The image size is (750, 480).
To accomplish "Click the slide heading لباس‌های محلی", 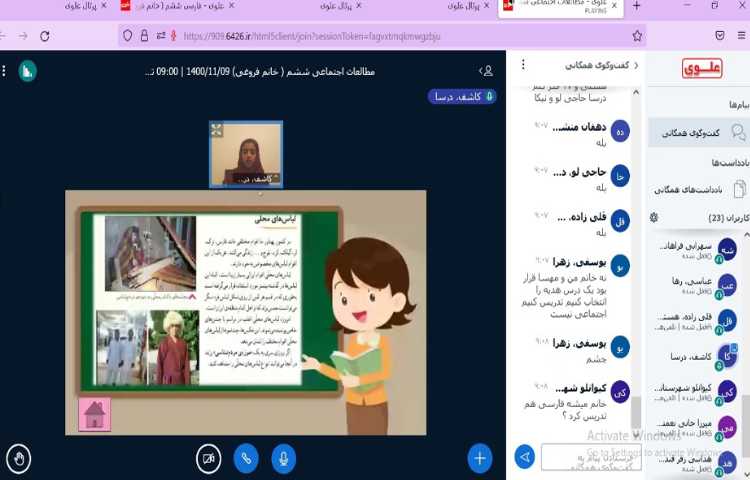I will click(x=275, y=219).
